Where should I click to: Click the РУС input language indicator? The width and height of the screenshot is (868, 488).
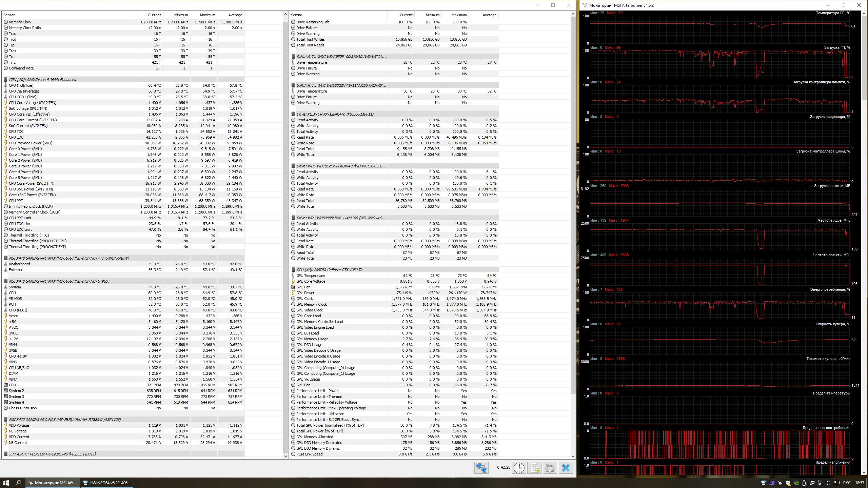pyautogui.click(x=847, y=483)
